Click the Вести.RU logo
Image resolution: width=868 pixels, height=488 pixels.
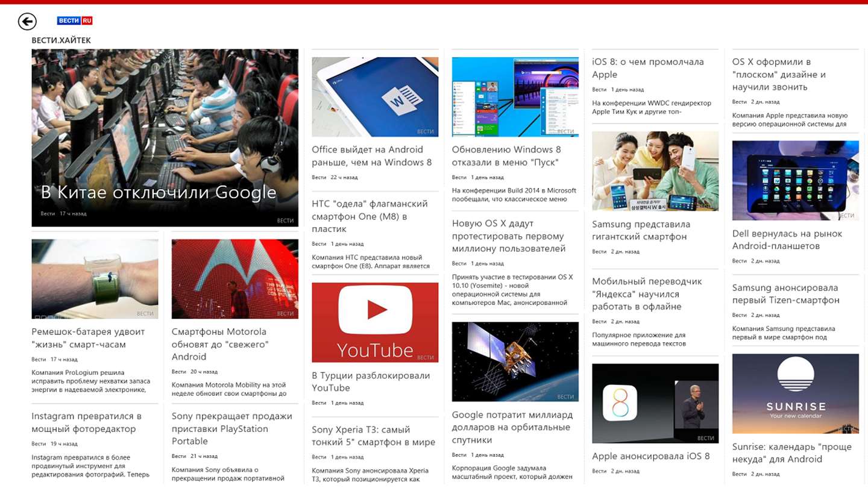(75, 20)
